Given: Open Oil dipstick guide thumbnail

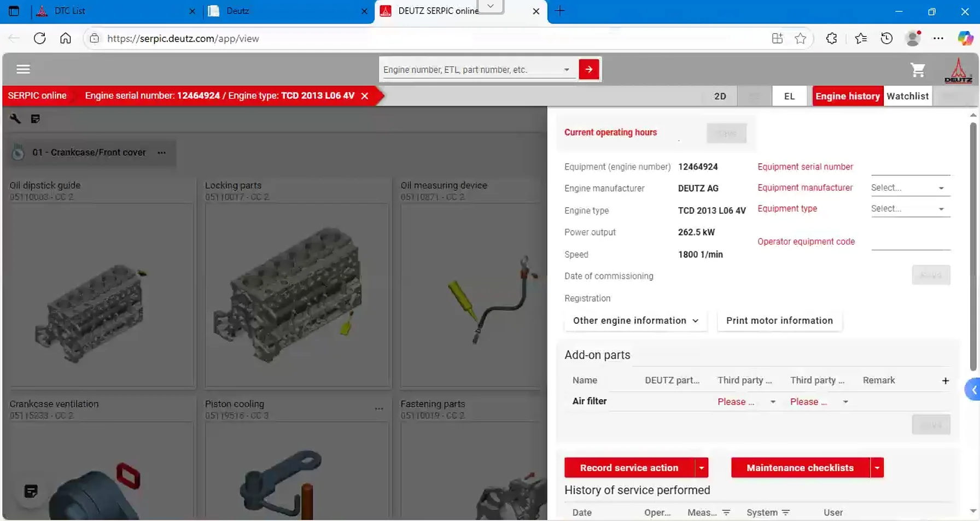Looking at the screenshot, I should [x=101, y=295].
